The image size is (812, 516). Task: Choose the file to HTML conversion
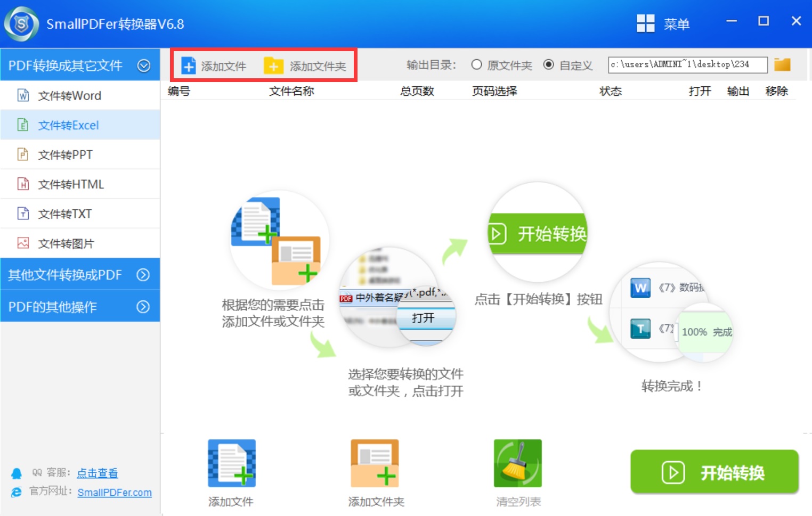click(70, 184)
